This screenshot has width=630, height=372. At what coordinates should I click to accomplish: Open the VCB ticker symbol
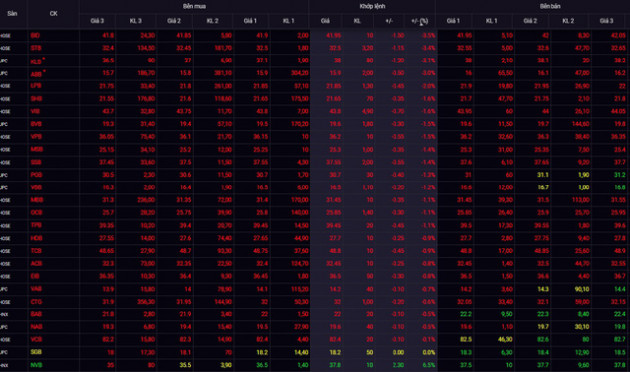[36, 339]
